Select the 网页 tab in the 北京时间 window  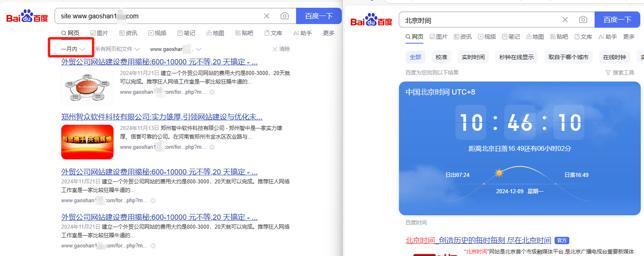click(x=414, y=37)
